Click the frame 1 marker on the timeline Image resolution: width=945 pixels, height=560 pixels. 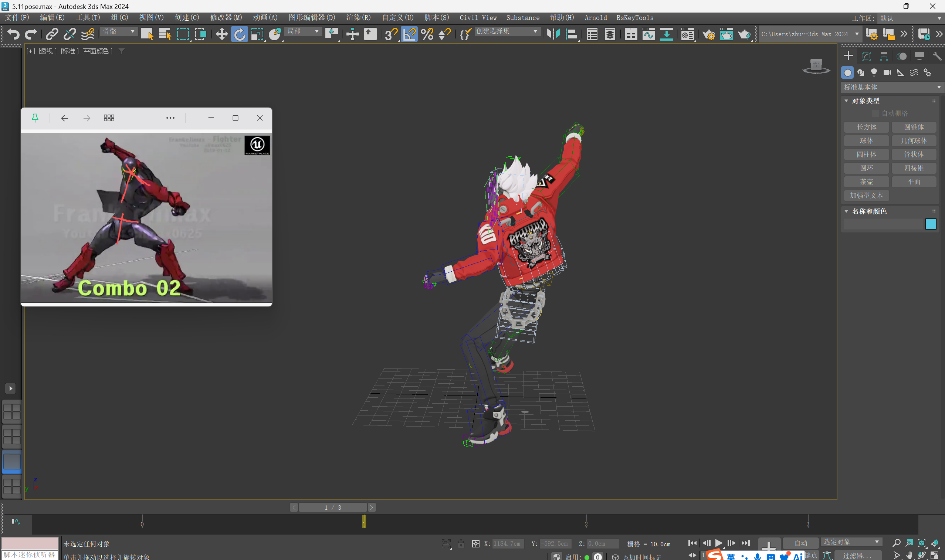(364, 522)
